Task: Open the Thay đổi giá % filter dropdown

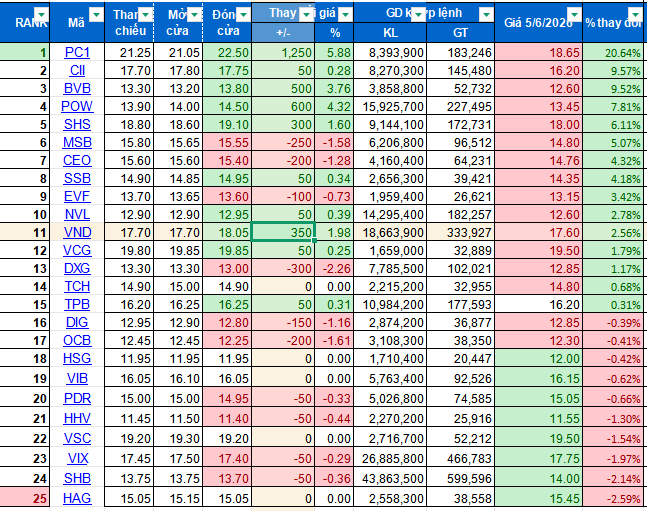Action: [345, 15]
